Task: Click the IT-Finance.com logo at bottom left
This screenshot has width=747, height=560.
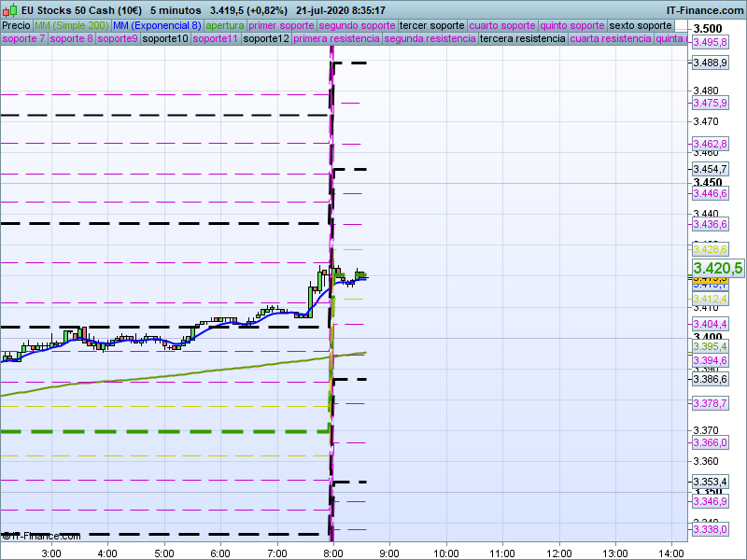Action: (39, 536)
